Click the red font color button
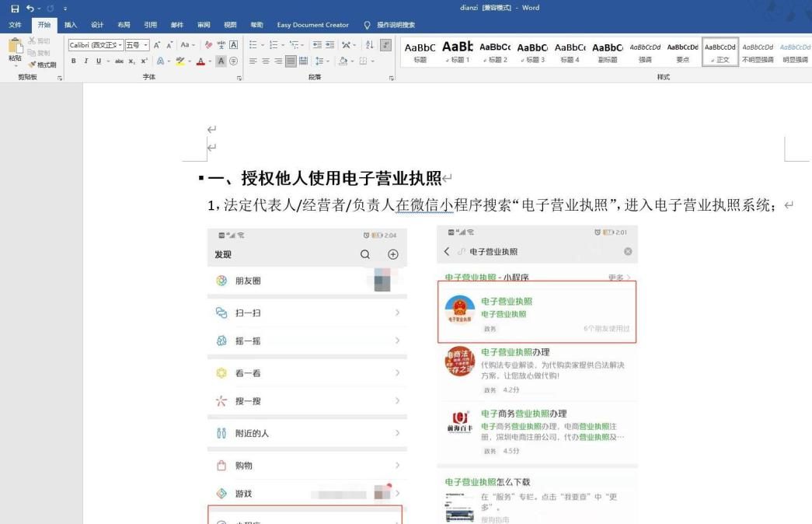 (x=201, y=61)
